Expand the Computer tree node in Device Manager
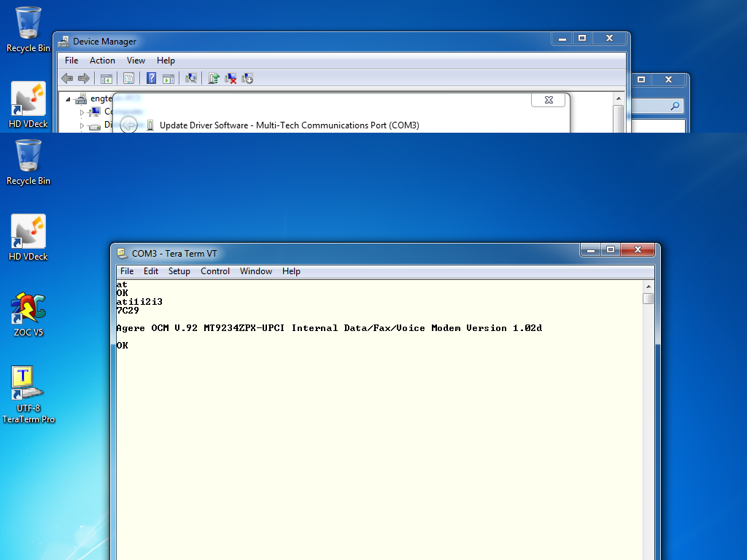The width and height of the screenshot is (747, 560). 82,112
